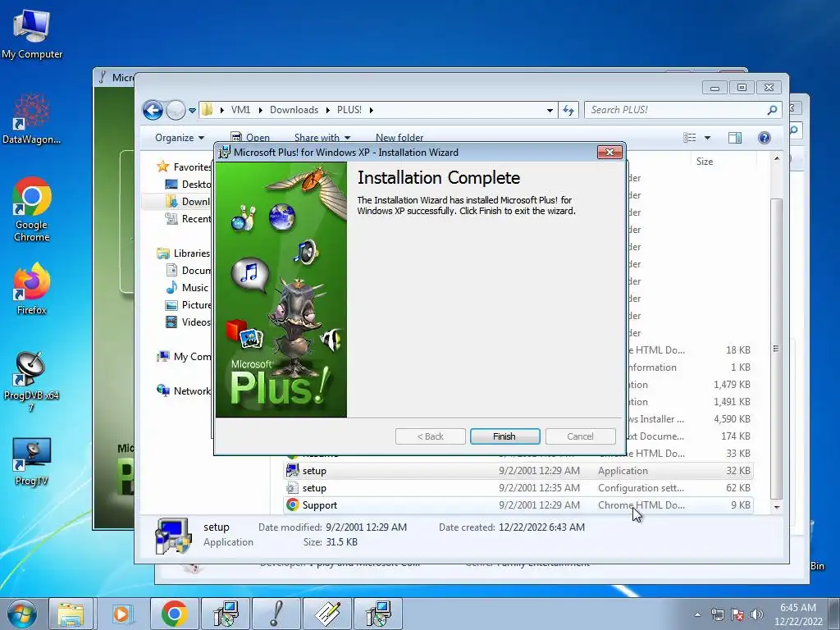This screenshot has width=840, height=630.
Task: Select the setup Application file row
Action: coord(518,471)
